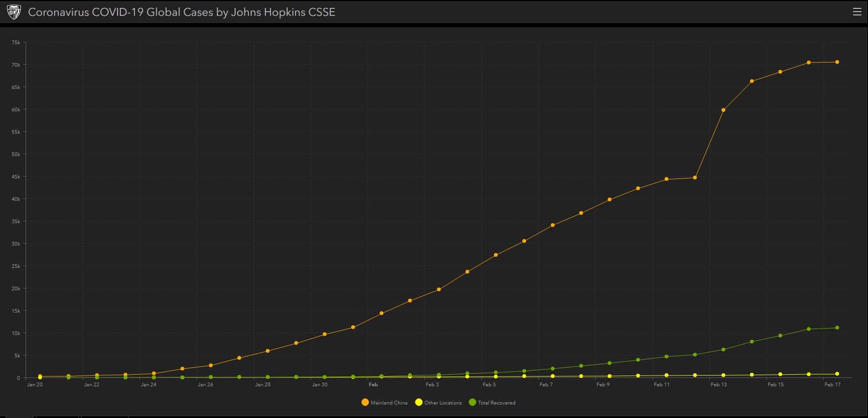Viewport: 868px width, 418px height.
Task: Click the Johns Hopkins shield logo
Action: [14, 12]
